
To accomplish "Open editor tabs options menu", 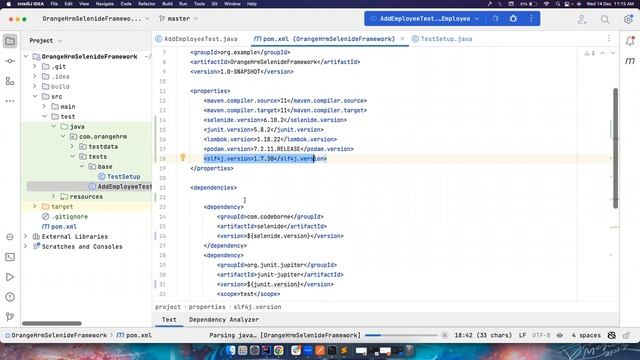I will click(x=609, y=39).
